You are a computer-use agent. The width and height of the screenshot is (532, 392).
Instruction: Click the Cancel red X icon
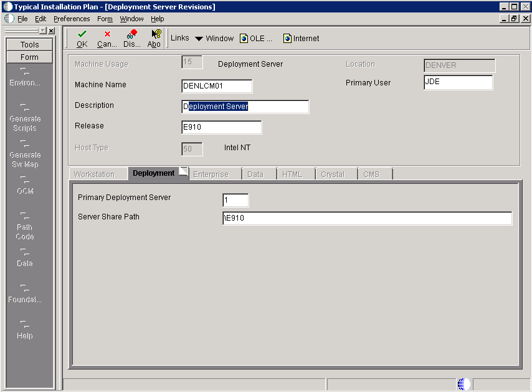click(x=107, y=34)
